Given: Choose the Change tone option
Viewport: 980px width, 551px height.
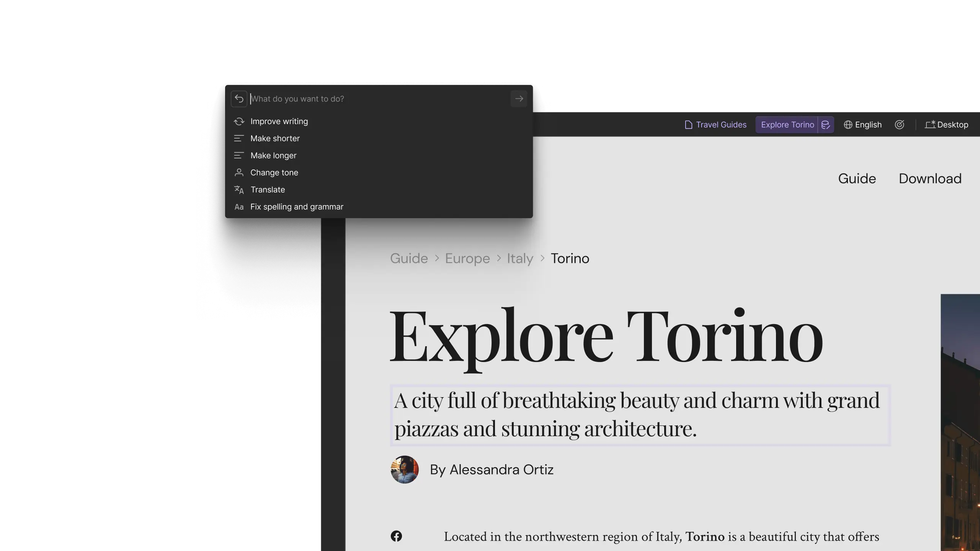Looking at the screenshot, I should point(274,173).
